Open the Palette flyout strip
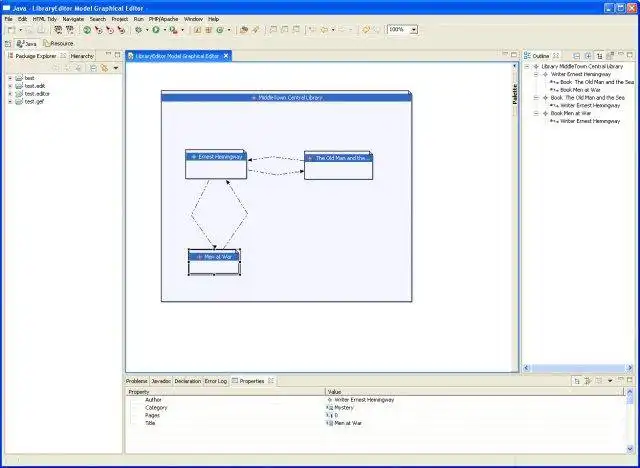The width and height of the screenshot is (640, 468). click(x=515, y=94)
